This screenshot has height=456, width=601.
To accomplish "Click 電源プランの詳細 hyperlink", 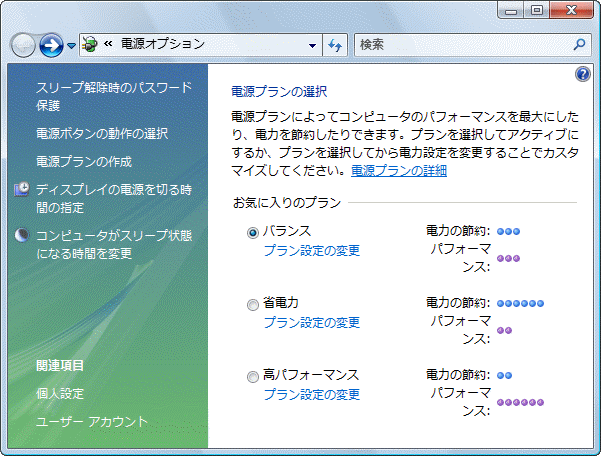I will point(399,171).
